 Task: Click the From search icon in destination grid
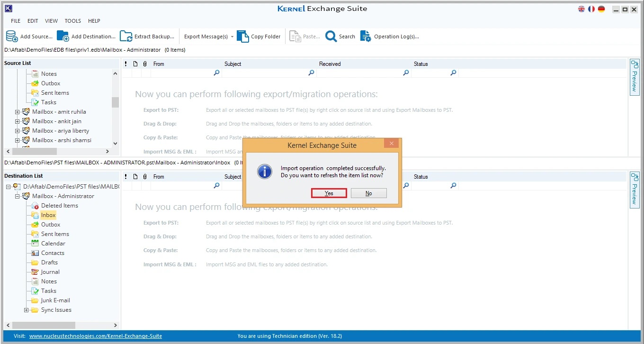216,186
